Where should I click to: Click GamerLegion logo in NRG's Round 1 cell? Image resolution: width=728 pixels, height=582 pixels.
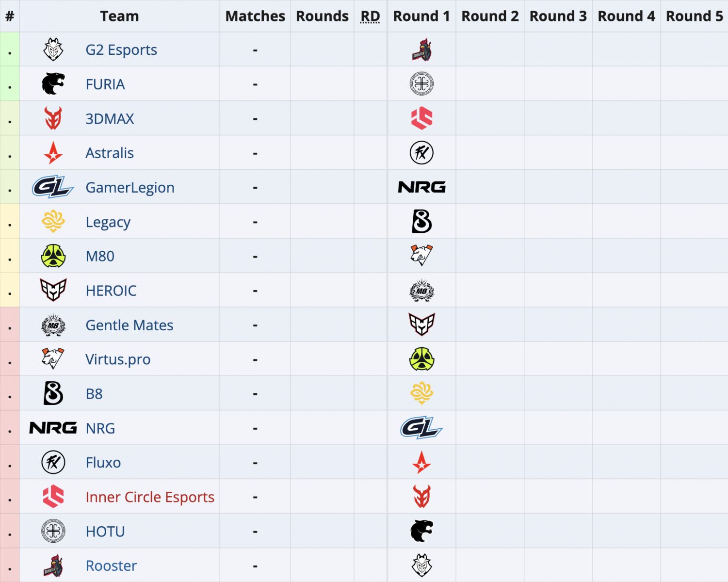[x=421, y=428]
